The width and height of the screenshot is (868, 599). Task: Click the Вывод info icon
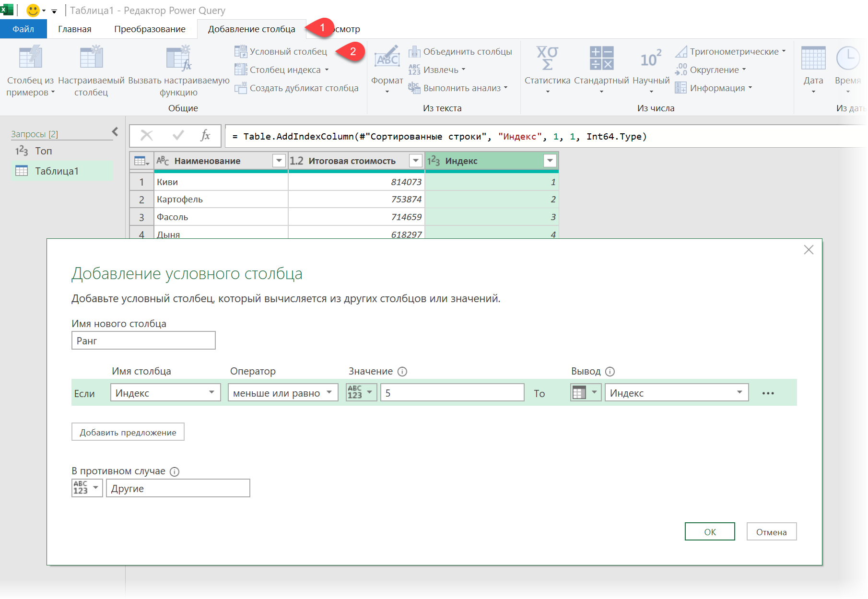(x=610, y=372)
